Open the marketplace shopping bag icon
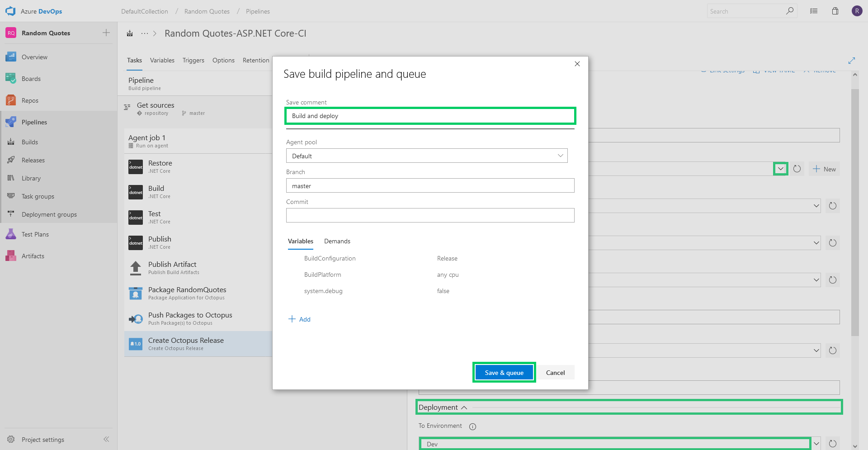This screenshot has width=868, height=450. point(835,11)
